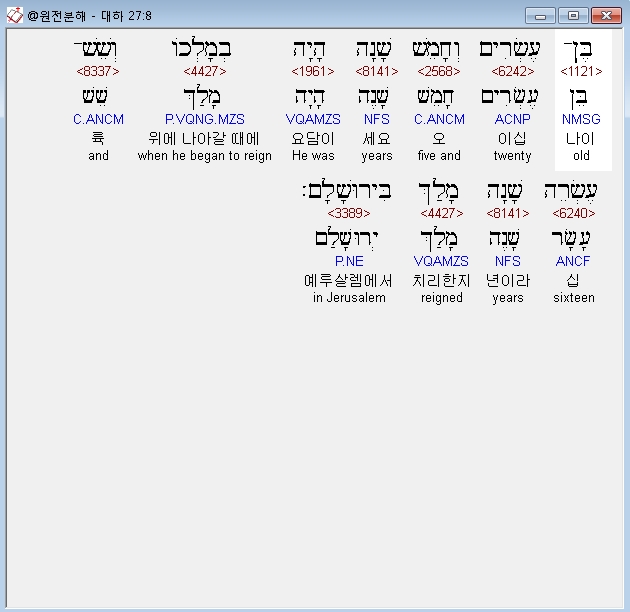Close the 원전분해 window

(606, 16)
